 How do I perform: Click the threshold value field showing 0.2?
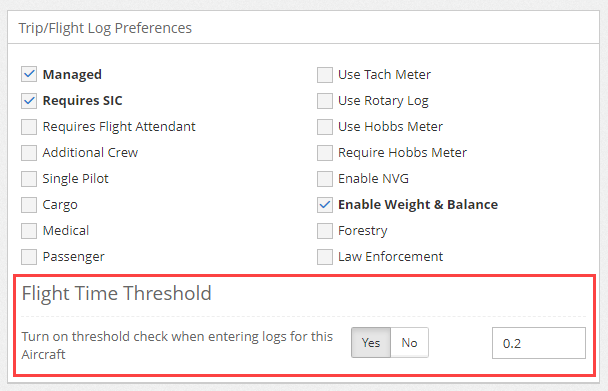point(539,343)
